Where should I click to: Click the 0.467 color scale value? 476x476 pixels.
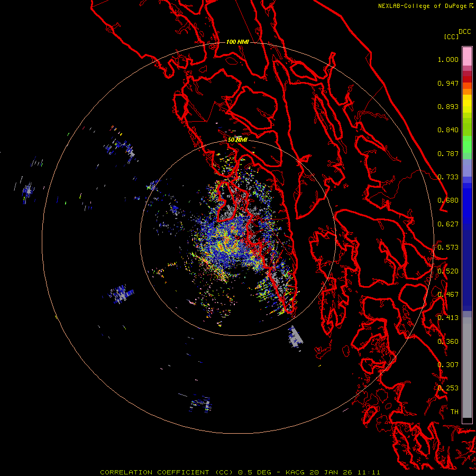[448, 295]
